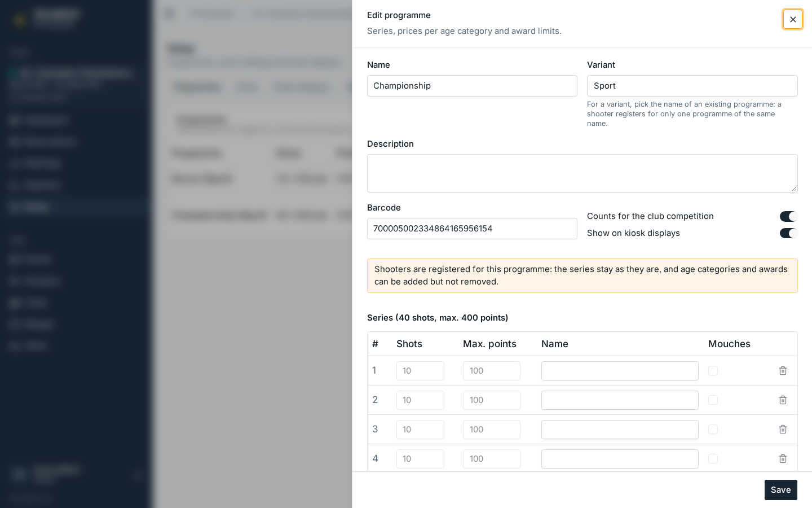Screen dimensions: 812x508
Task: Focus the Name field containing Championship
Action: tap(472, 86)
